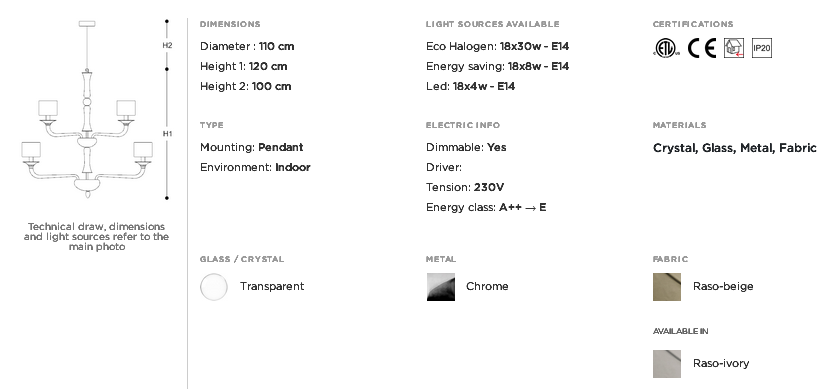Screen dimensions: 824x389
Task: Click the Crystal, Glass, Metal, Fabric text
Action: (x=735, y=148)
